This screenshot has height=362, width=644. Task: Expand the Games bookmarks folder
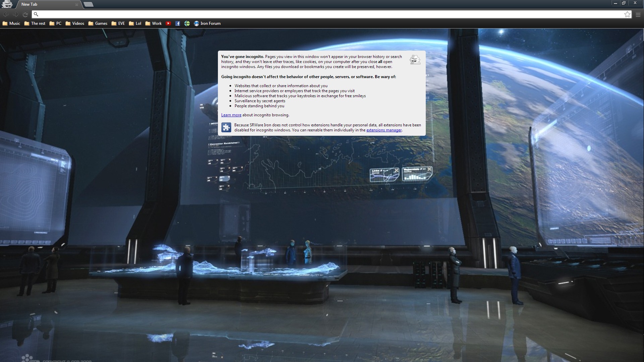coord(98,23)
